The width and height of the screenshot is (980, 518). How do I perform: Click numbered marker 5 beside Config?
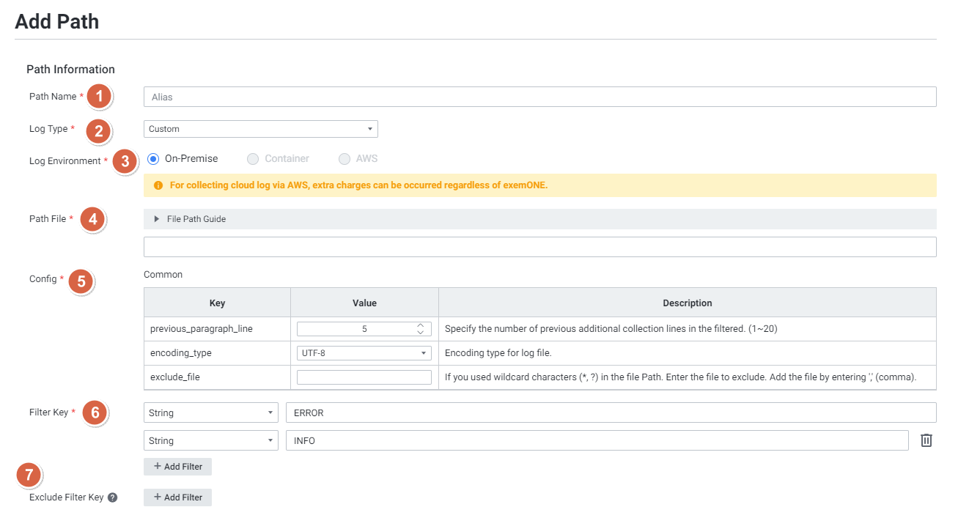point(81,280)
